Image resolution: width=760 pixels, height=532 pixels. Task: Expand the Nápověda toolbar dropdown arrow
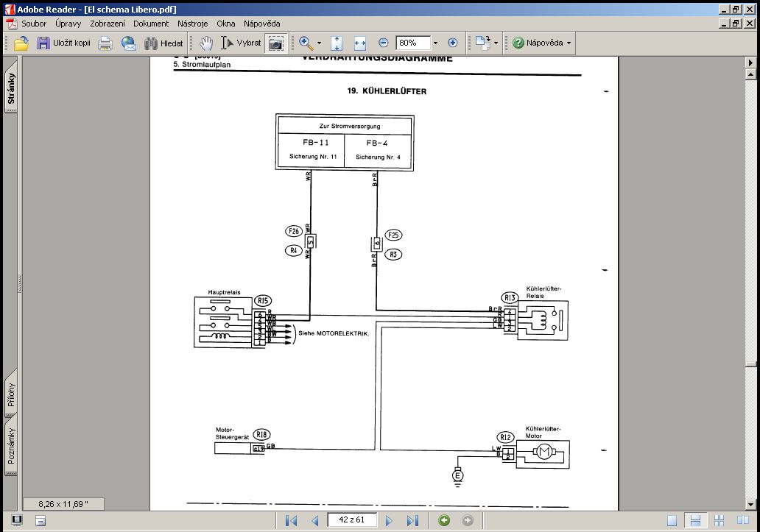569,43
